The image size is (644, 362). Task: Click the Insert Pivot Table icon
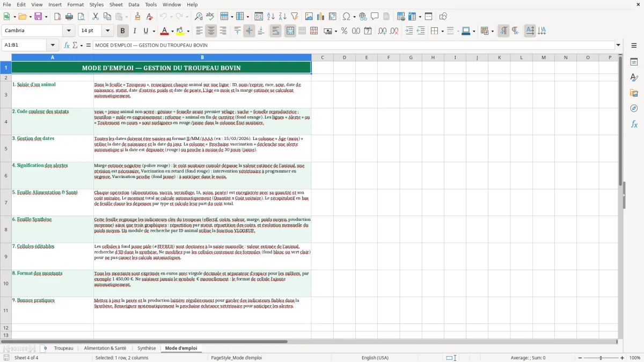click(333, 17)
